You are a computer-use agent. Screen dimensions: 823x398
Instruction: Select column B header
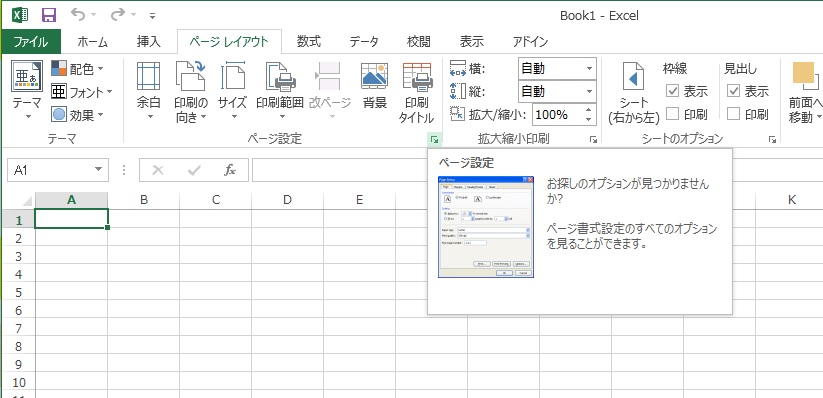tap(144, 200)
